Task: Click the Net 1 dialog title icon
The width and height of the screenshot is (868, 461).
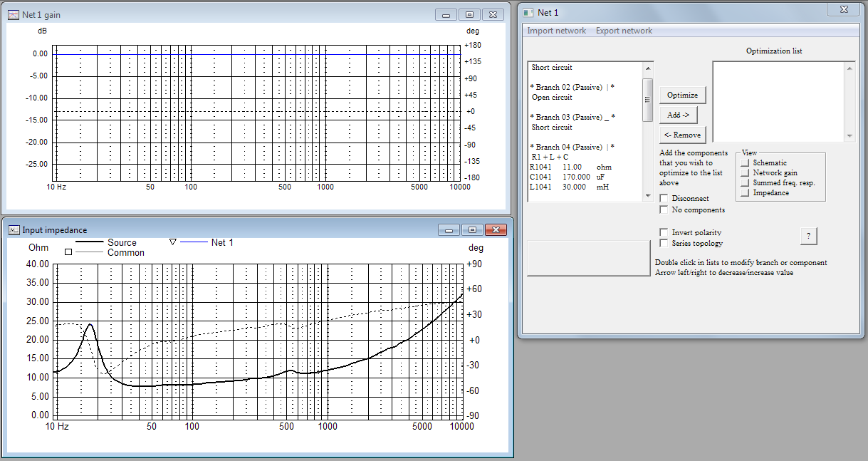Action: (528, 12)
